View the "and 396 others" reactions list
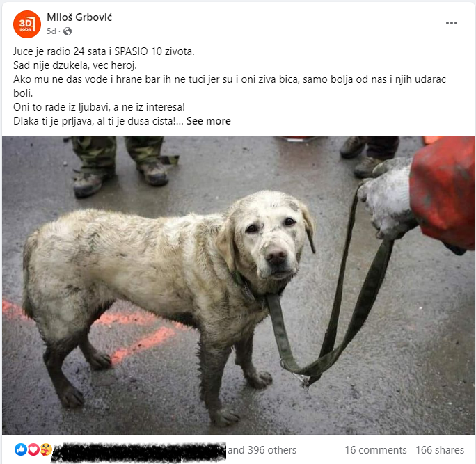 coord(262,449)
